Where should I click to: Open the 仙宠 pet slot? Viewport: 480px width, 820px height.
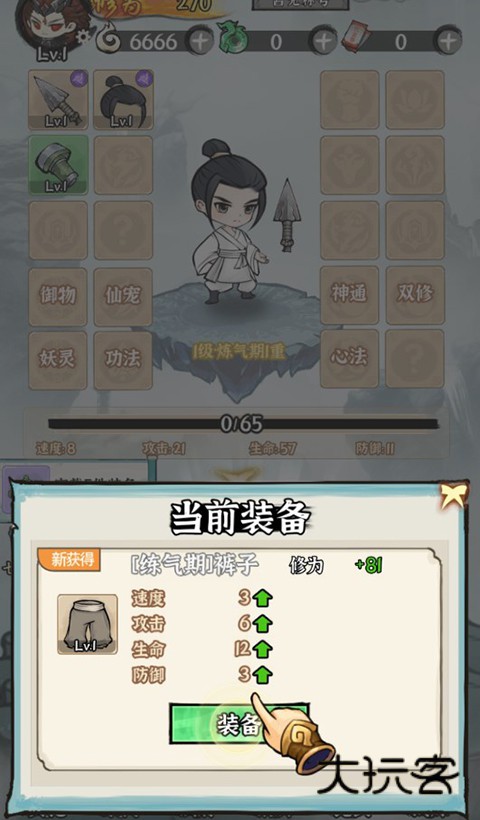click(x=123, y=296)
